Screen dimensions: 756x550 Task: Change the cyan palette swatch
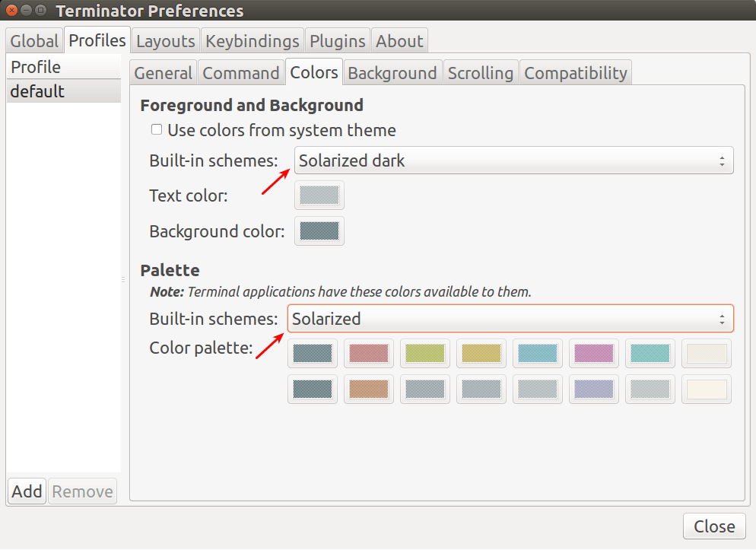pos(650,353)
